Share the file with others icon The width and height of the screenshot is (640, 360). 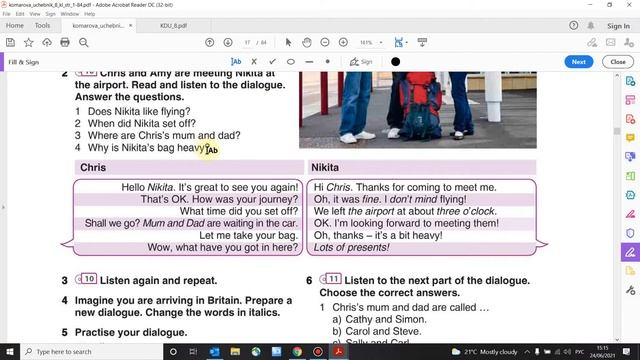(629, 42)
